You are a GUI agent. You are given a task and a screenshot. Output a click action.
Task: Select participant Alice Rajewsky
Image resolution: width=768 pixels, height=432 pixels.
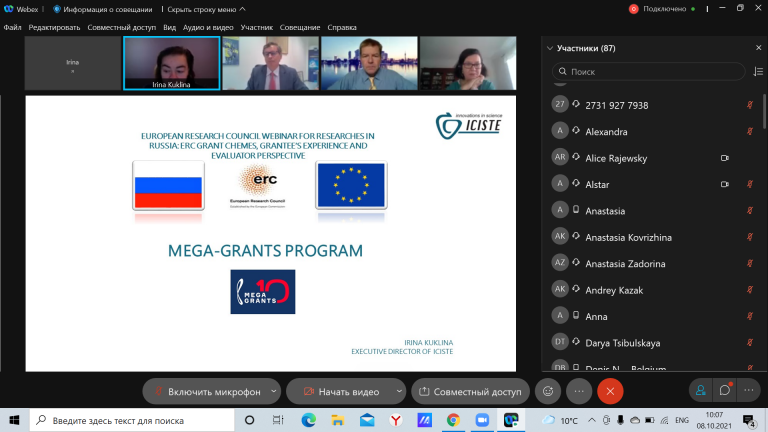point(653,158)
